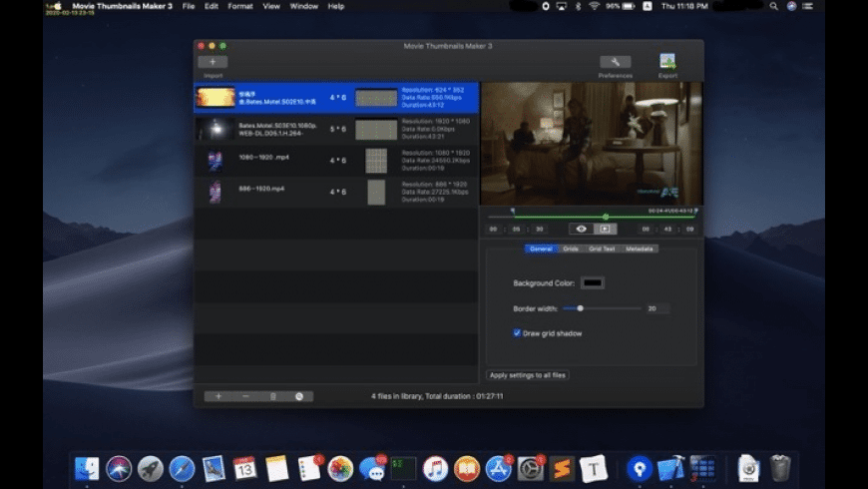Open the File menu

[189, 6]
